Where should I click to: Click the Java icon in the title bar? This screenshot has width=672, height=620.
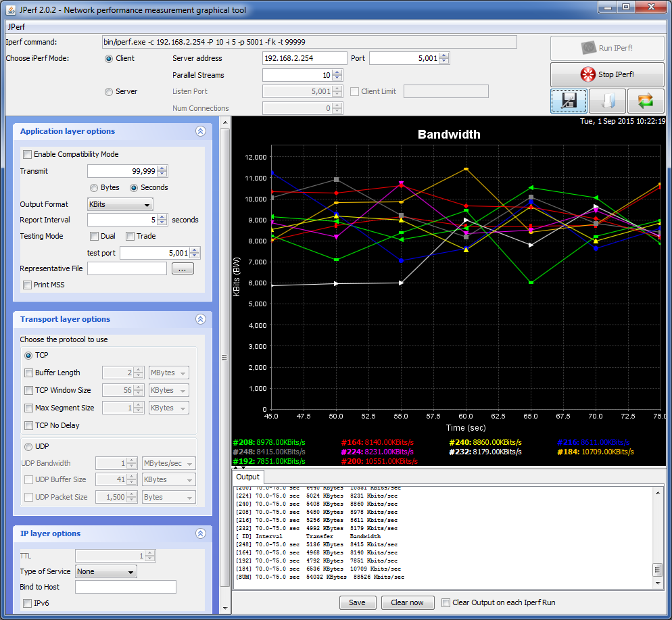click(12, 10)
